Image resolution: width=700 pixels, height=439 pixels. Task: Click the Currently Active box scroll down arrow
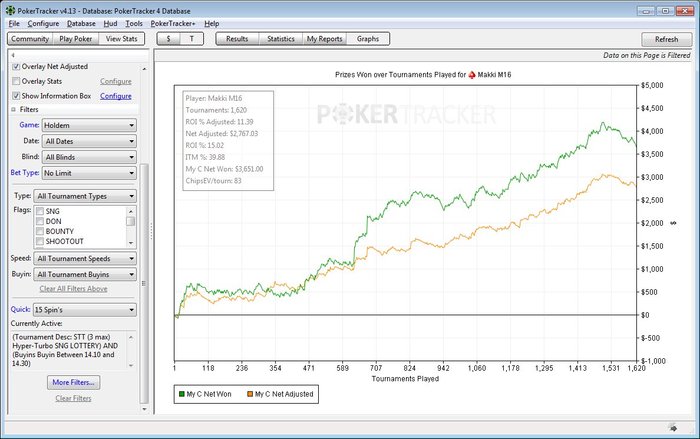[131, 365]
